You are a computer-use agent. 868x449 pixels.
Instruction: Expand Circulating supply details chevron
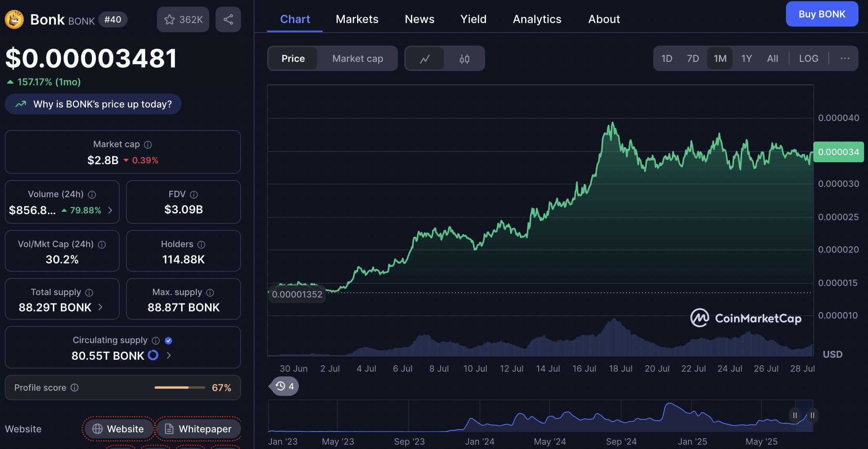click(169, 355)
